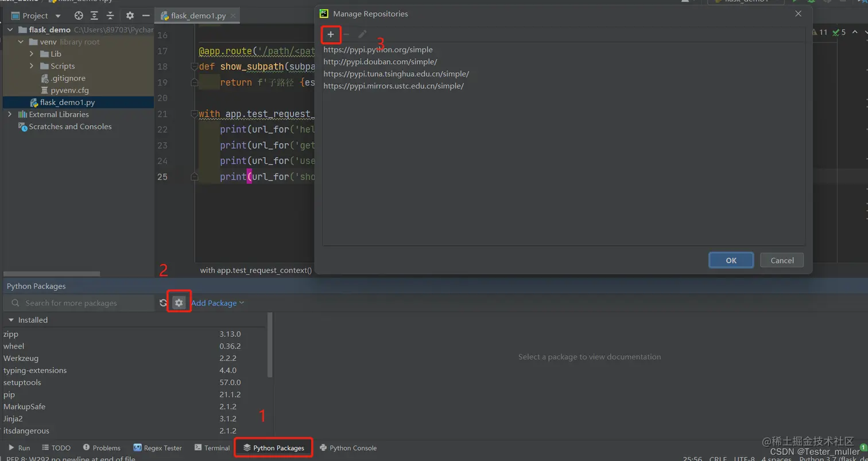
Task: Select the wheel package row
Action: pos(134,346)
